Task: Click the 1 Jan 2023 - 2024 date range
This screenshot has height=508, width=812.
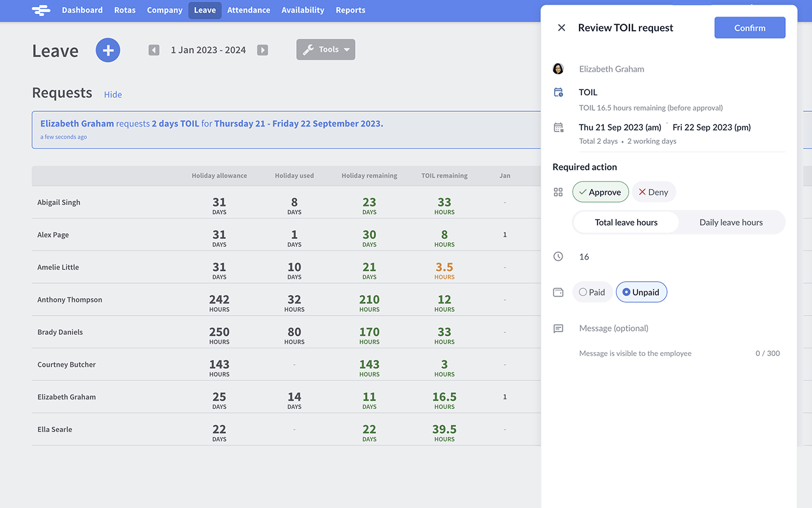Action: pos(208,50)
